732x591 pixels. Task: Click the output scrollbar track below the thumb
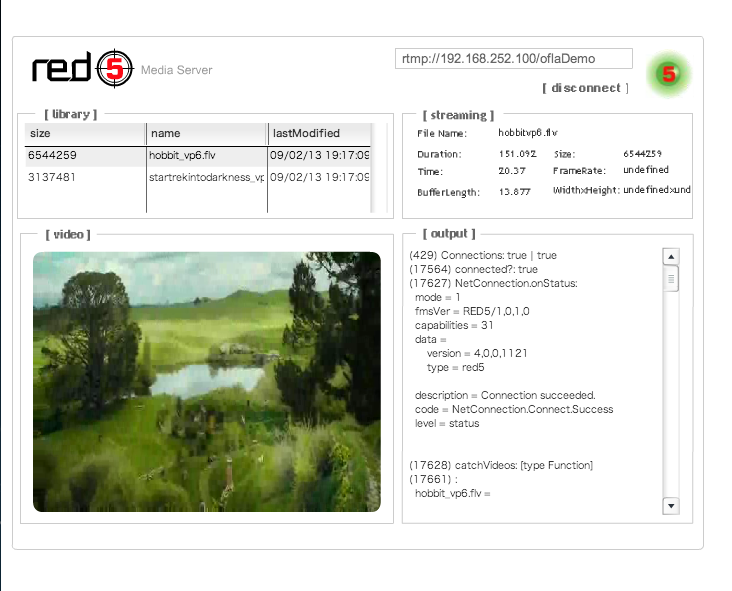click(671, 400)
